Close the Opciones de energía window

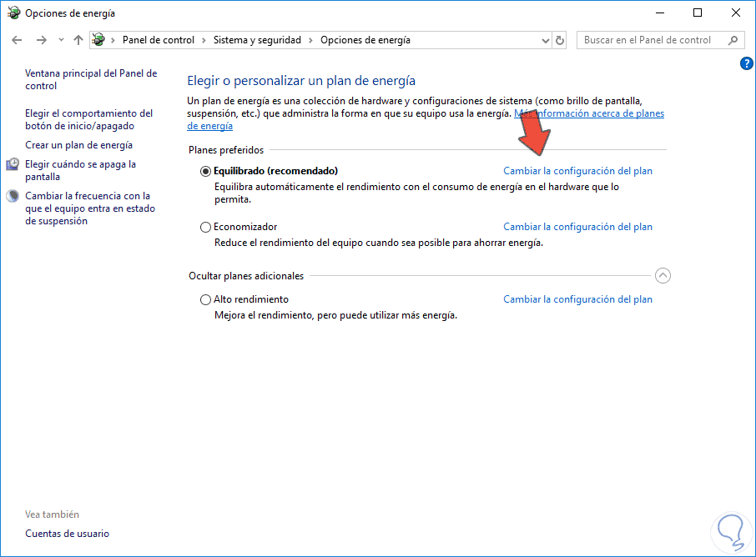[x=736, y=13]
